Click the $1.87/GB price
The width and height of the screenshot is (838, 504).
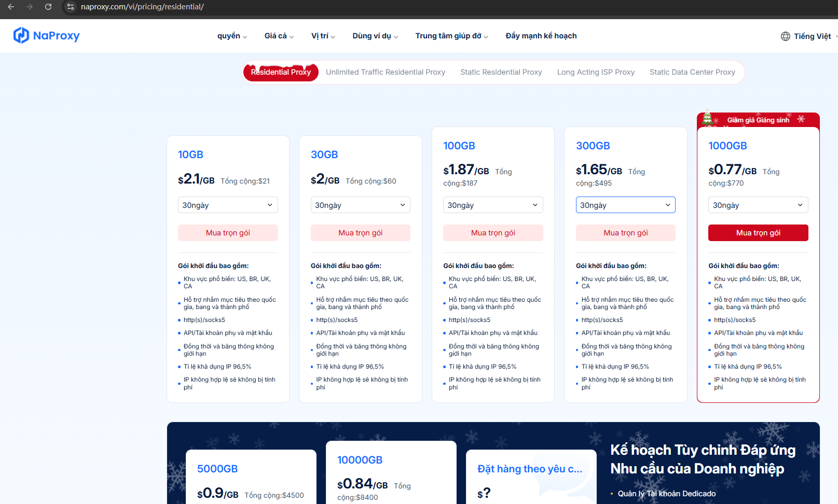click(466, 170)
